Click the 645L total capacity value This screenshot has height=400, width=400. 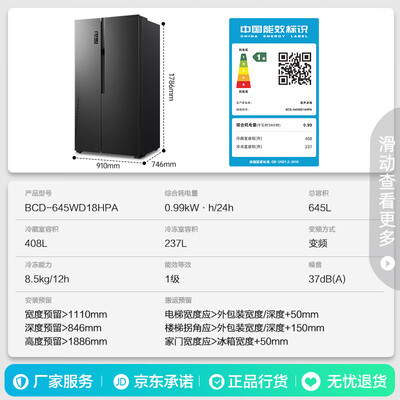tap(320, 208)
